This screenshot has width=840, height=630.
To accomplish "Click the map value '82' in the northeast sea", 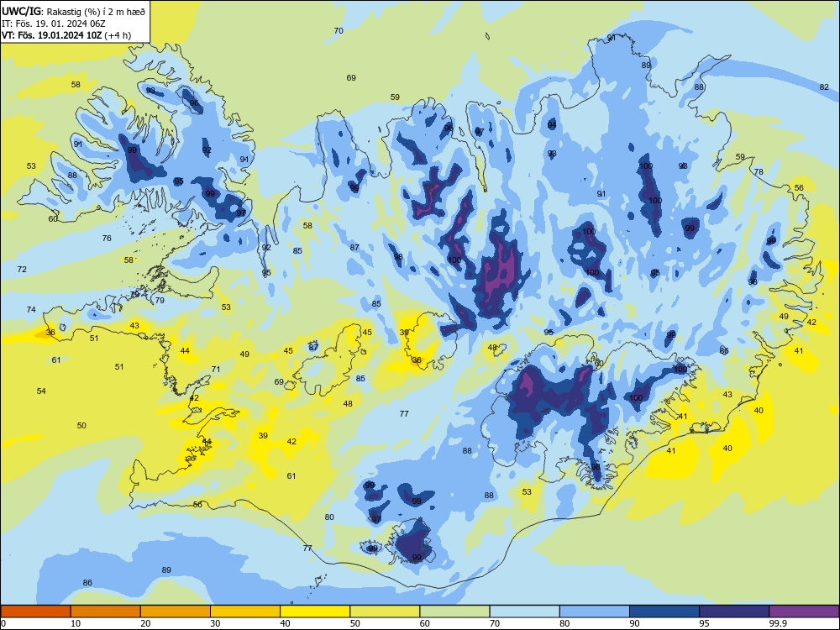I will point(824,87).
